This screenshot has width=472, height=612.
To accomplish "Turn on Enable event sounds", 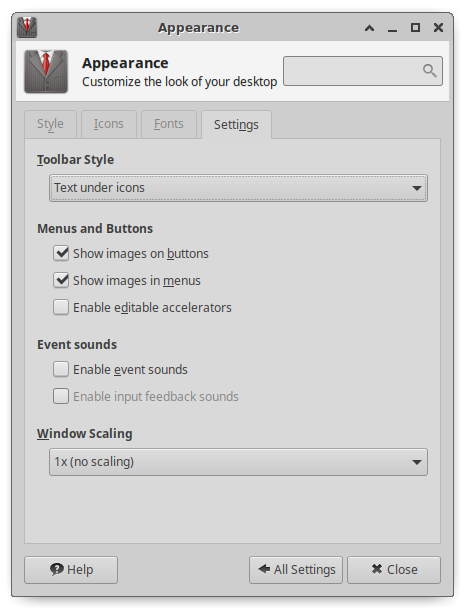I will [x=61, y=369].
